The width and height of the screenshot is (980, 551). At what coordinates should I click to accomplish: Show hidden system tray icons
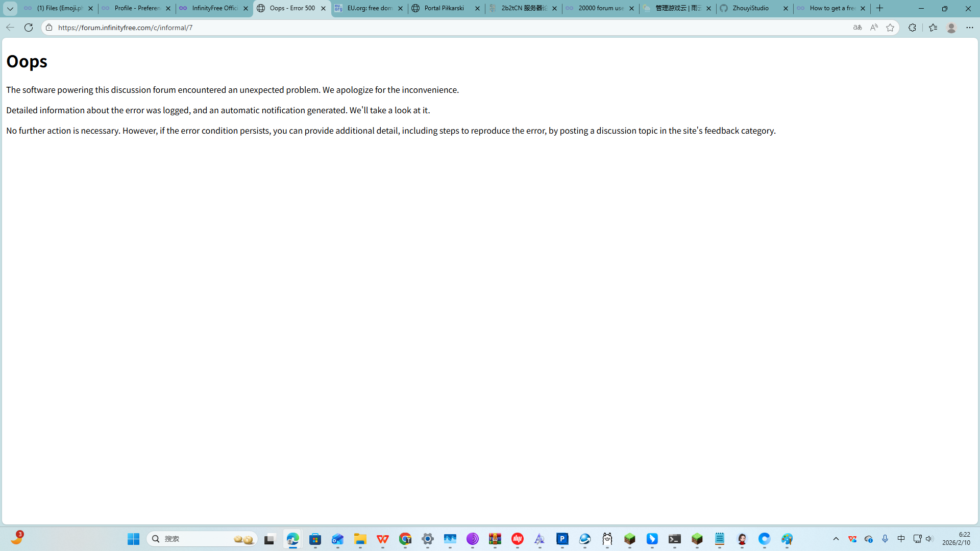coord(836,539)
